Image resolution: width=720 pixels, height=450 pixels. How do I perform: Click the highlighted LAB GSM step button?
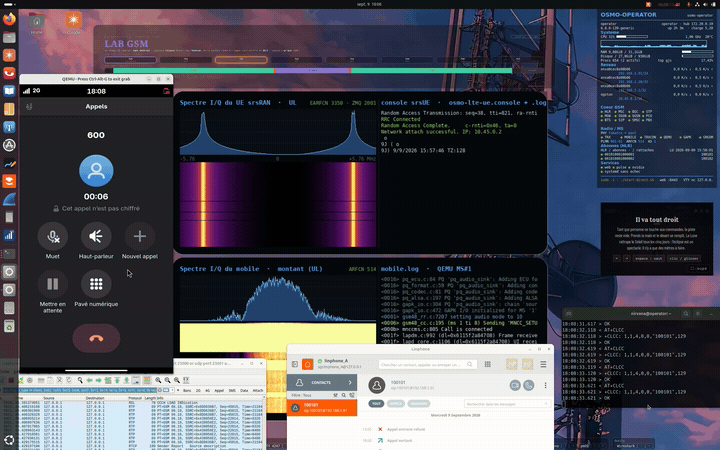coord(241,60)
